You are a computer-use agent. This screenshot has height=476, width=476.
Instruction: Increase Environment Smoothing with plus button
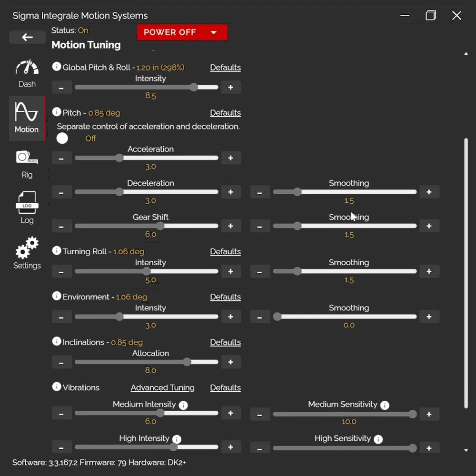tap(429, 317)
